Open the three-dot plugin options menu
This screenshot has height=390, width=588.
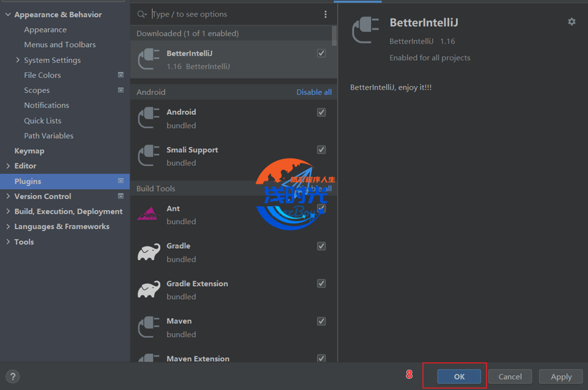(x=325, y=14)
